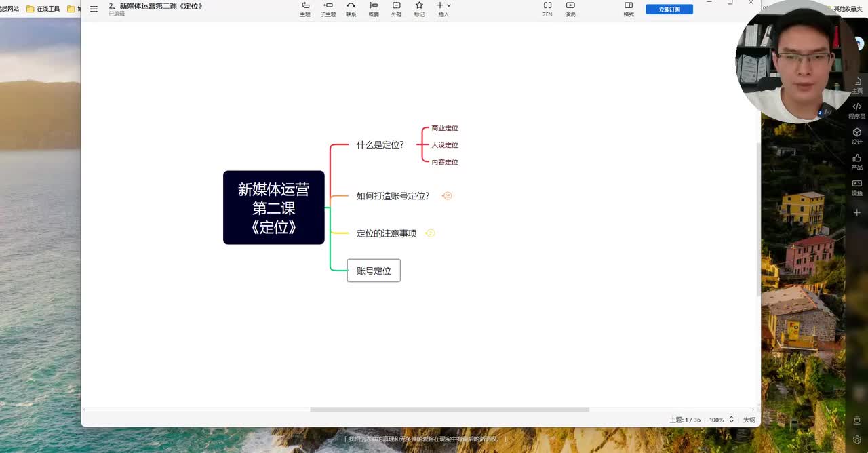Open the 摸鱼 game sidebar item
This screenshot has width=868, height=453.
[x=857, y=188]
